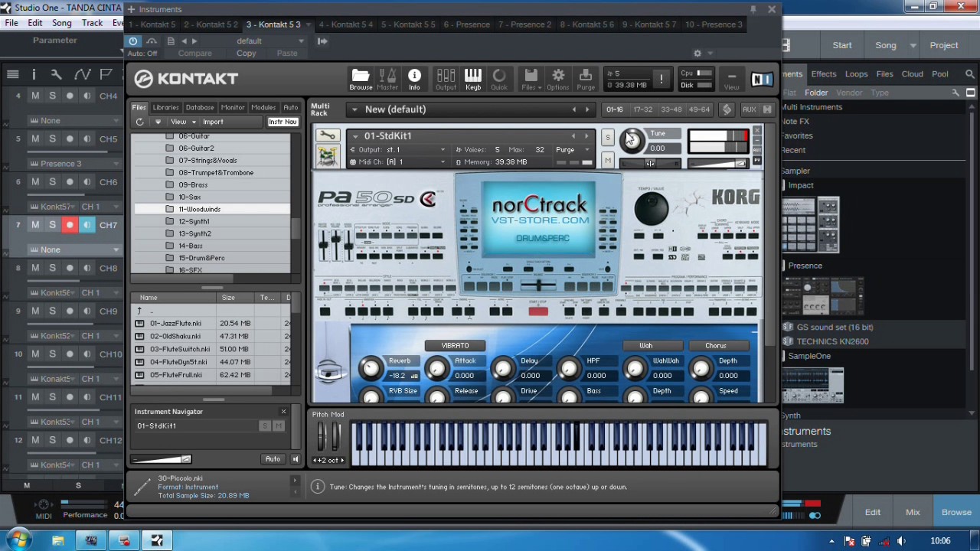Toggle the on-screen Keyb keyboard
This screenshot has width=980, height=551.
[x=472, y=79]
